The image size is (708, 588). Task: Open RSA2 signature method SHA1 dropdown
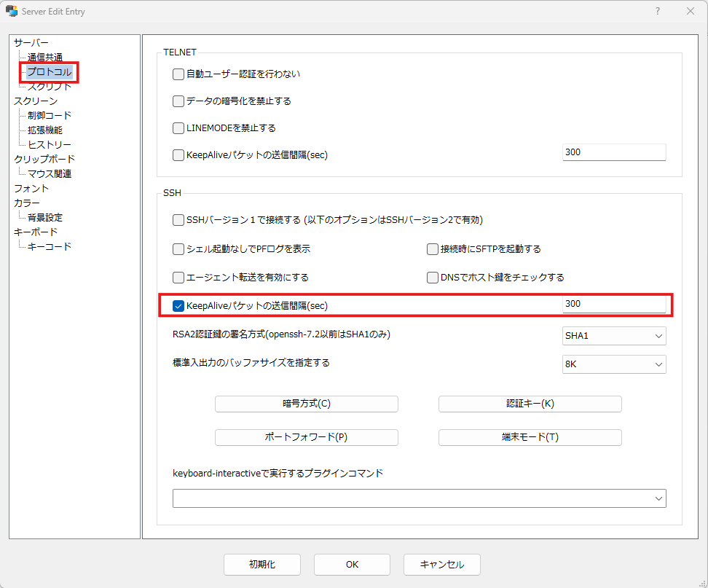tap(614, 336)
